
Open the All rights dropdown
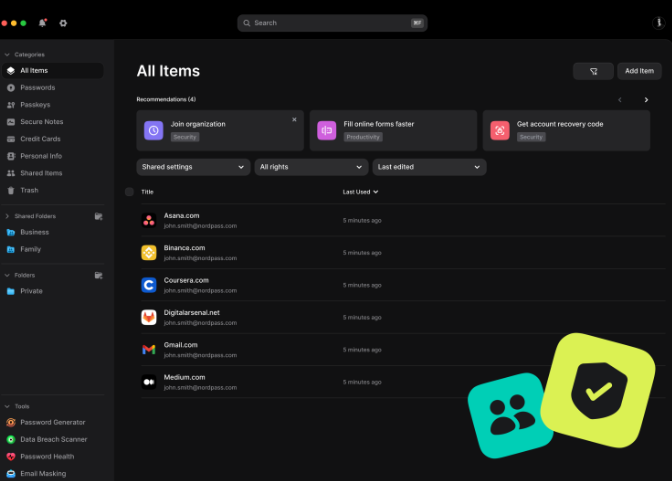311,167
